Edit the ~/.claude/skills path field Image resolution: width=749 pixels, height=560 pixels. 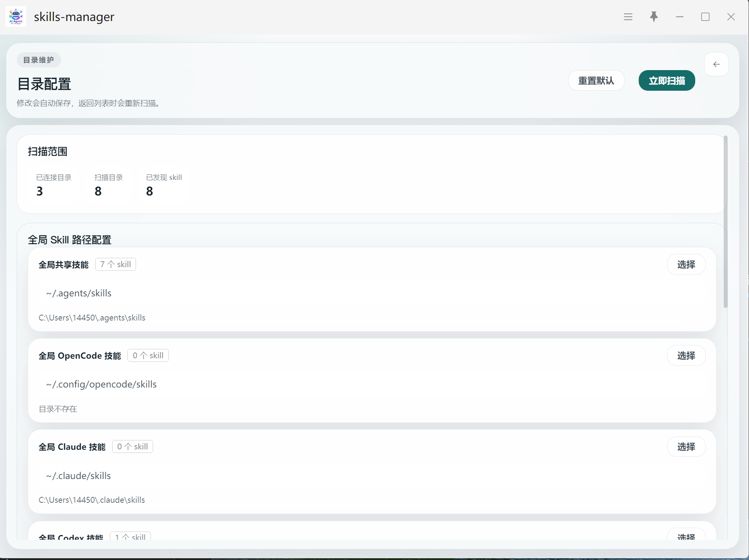point(372,476)
